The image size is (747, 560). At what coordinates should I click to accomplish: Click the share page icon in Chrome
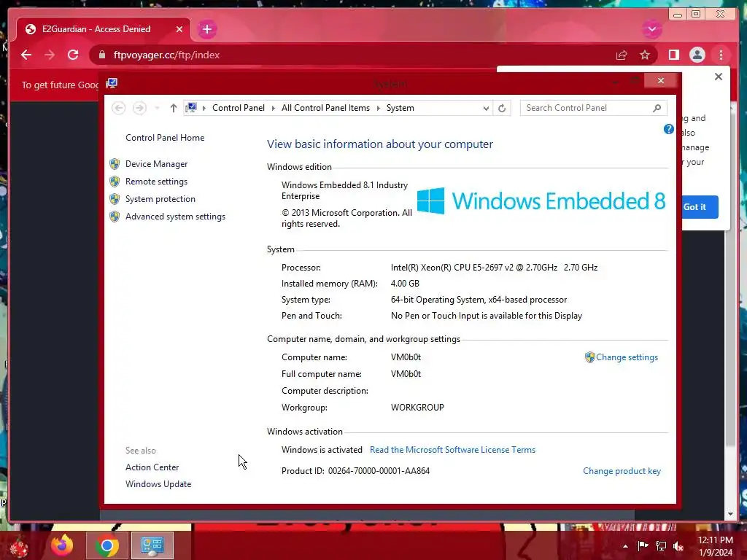622,55
